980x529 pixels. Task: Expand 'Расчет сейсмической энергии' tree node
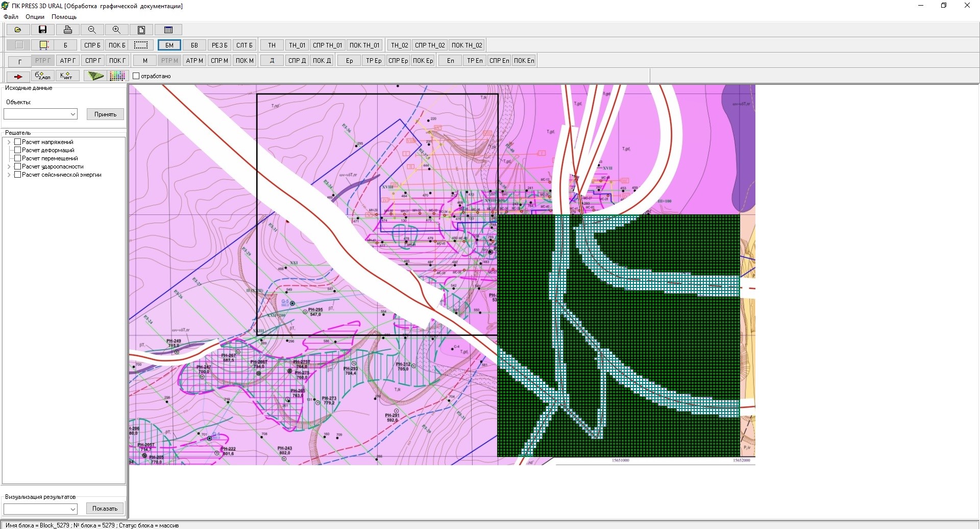pyautogui.click(x=9, y=175)
